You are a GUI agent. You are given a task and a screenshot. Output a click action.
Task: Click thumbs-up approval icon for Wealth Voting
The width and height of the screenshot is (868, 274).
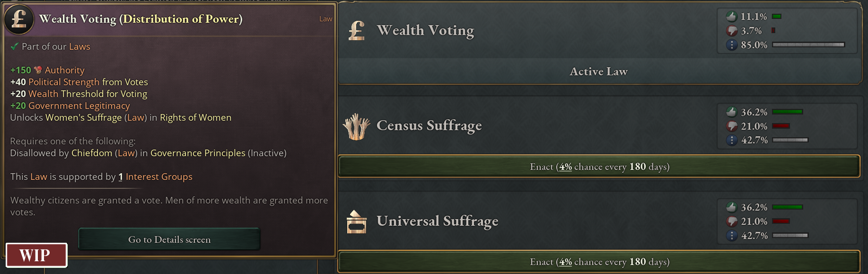[732, 17]
